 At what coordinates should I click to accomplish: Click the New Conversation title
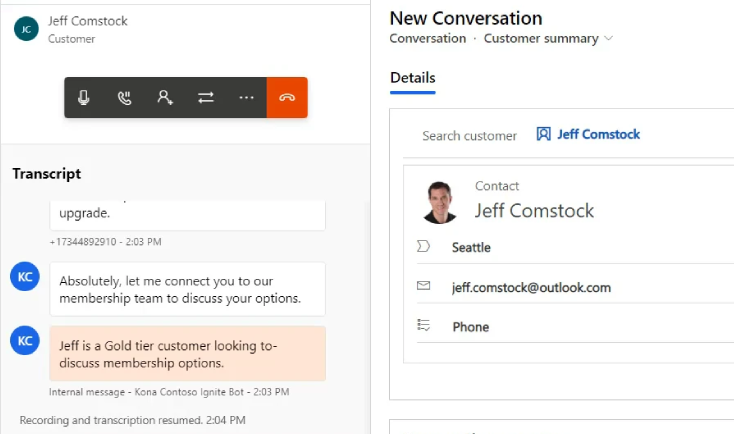click(x=466, y=18)
